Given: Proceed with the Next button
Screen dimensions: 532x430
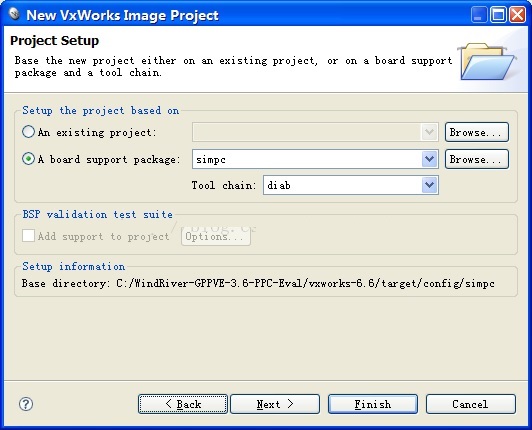Looking at the screenshot, I should (x=275, y=404).
